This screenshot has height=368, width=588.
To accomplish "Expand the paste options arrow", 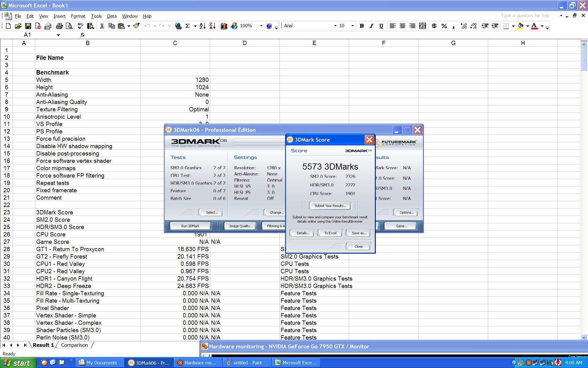I will tap(129, 26).
